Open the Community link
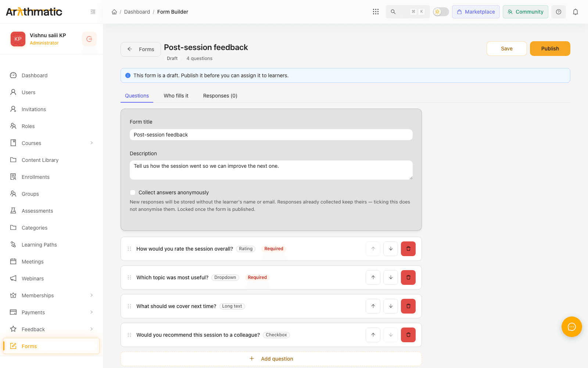This screenshot has height=368, width=588. 526,12
